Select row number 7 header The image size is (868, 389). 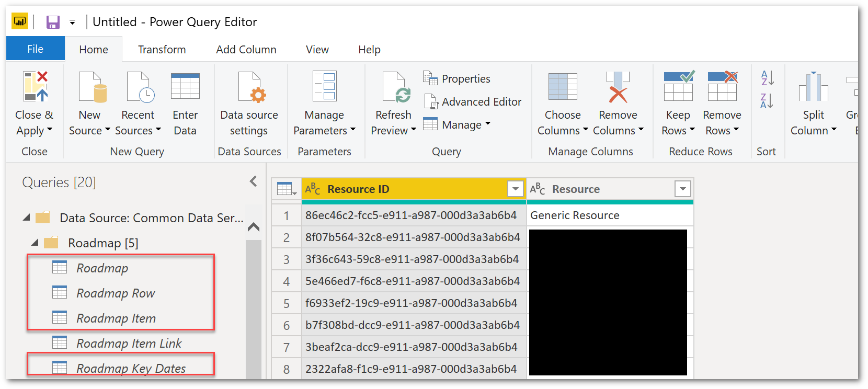tap(287, 347)
